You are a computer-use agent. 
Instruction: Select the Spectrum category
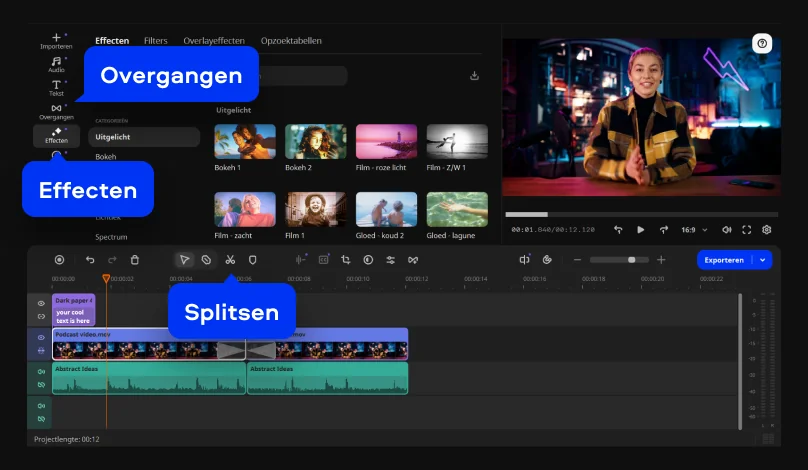(111, 237)
